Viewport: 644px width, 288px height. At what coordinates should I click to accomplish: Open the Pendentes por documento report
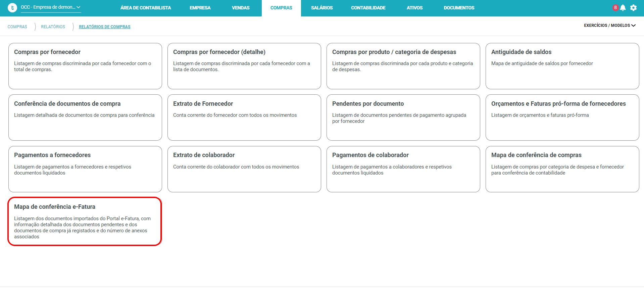pyautogui.click(x=403, y=117)
